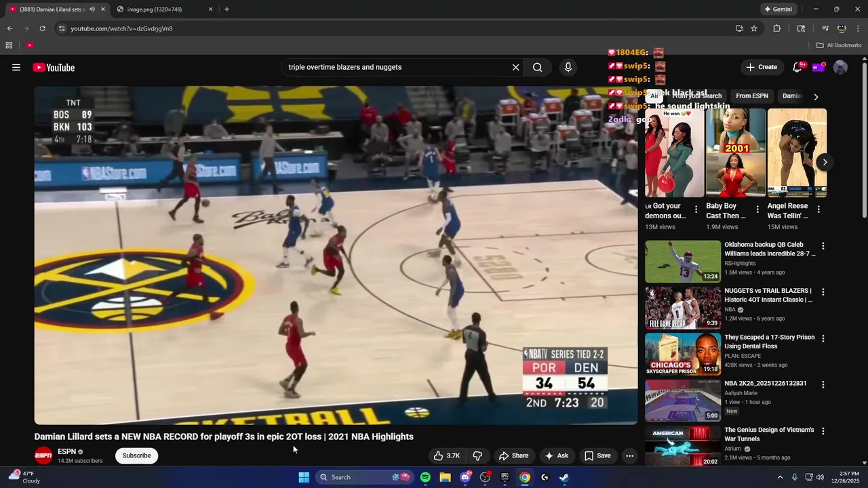Open more actions menu below the video

point(629,455)
